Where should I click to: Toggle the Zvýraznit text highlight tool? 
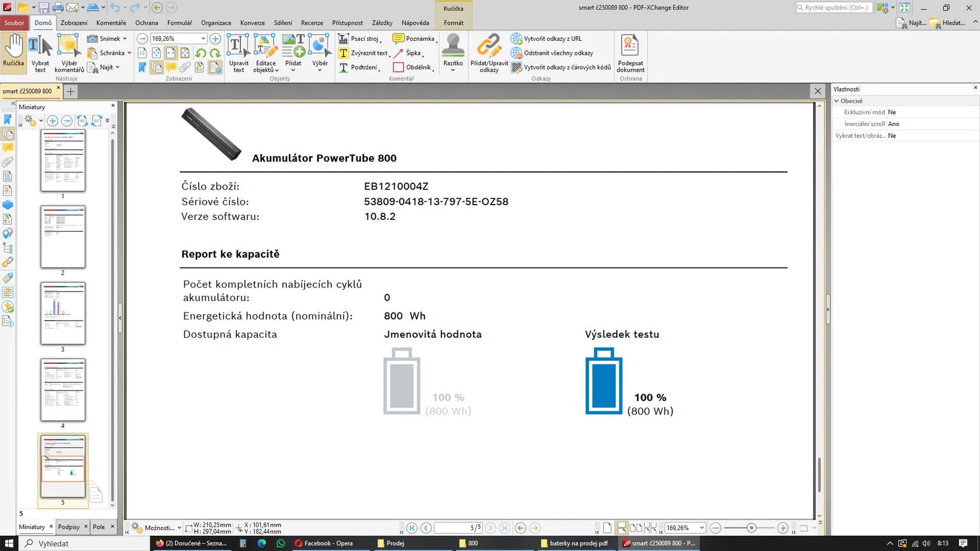click(x=364, y=53)
